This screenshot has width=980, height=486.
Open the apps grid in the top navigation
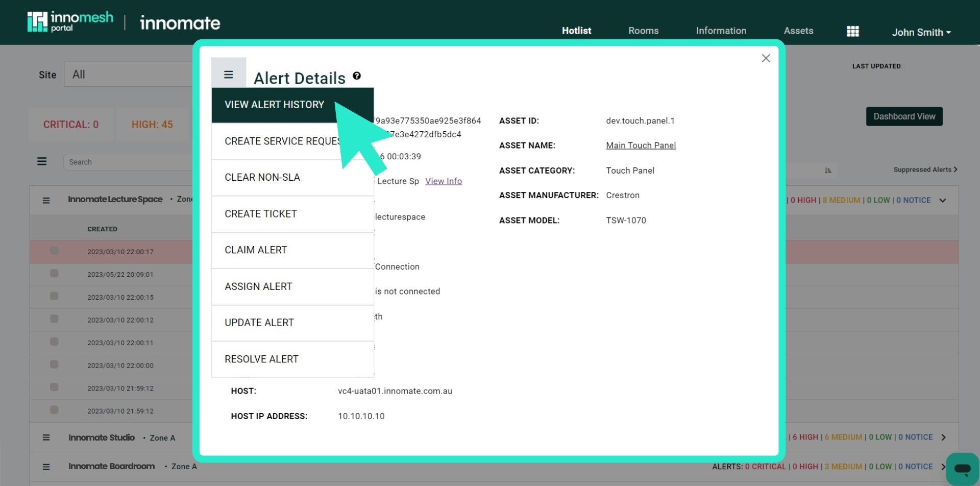(852, 31)
